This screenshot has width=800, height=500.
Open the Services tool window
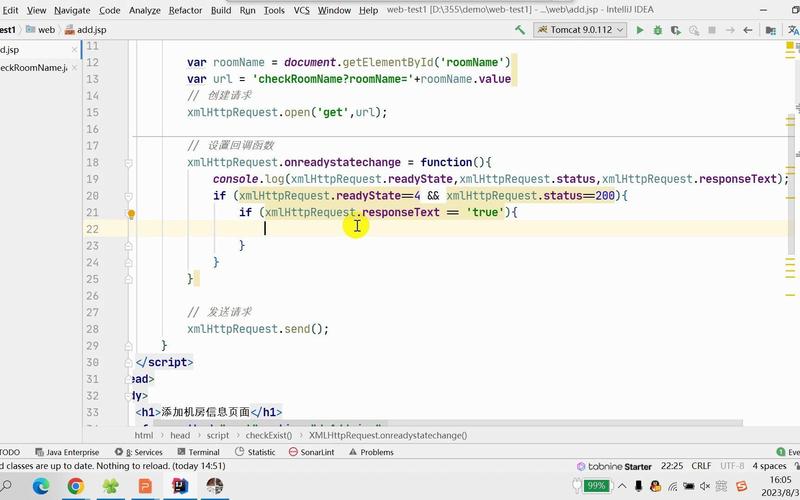point(138,452)
